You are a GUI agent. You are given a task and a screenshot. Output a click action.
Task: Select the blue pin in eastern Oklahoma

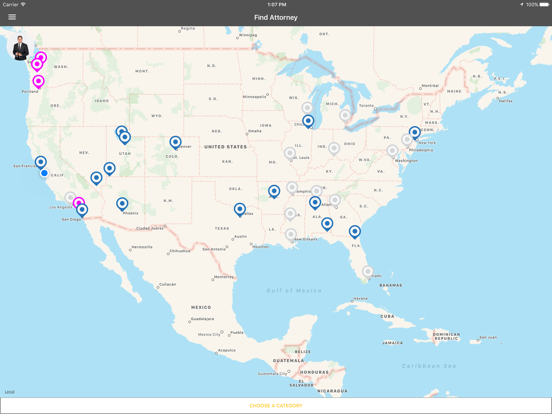pyautogui.click(x=274, y=192)
